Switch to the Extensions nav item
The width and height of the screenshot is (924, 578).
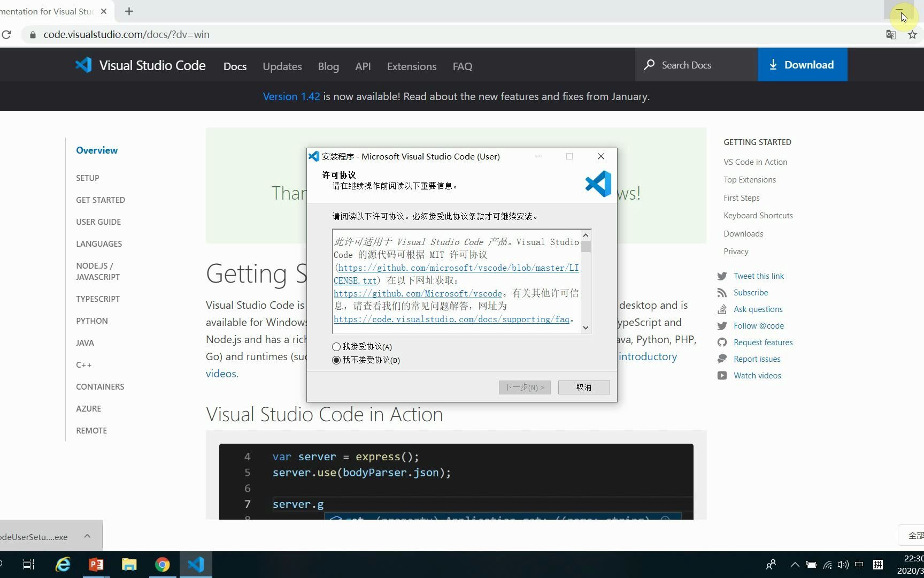click(411, 66)
